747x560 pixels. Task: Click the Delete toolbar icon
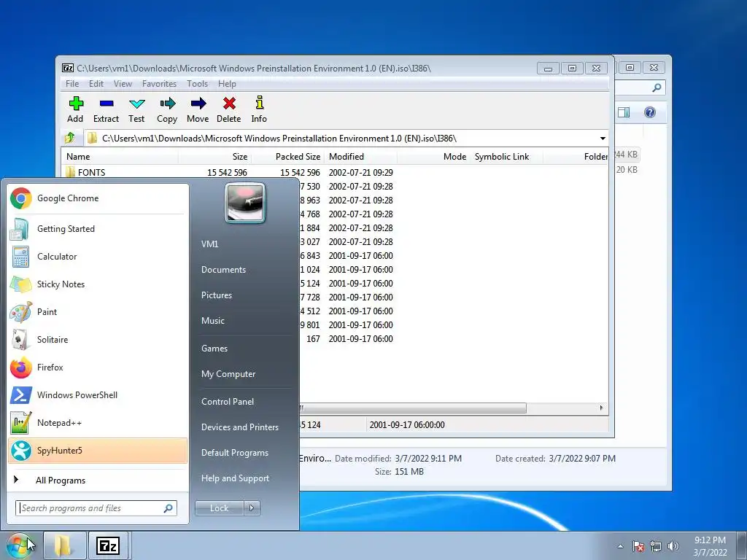point(228,109)
